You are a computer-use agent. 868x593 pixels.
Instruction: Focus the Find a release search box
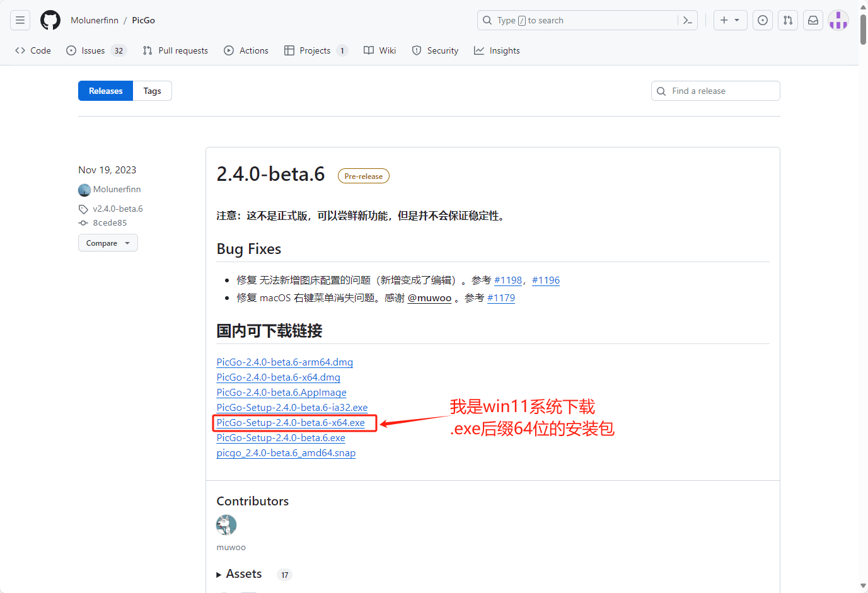click(x=715, y=91)
